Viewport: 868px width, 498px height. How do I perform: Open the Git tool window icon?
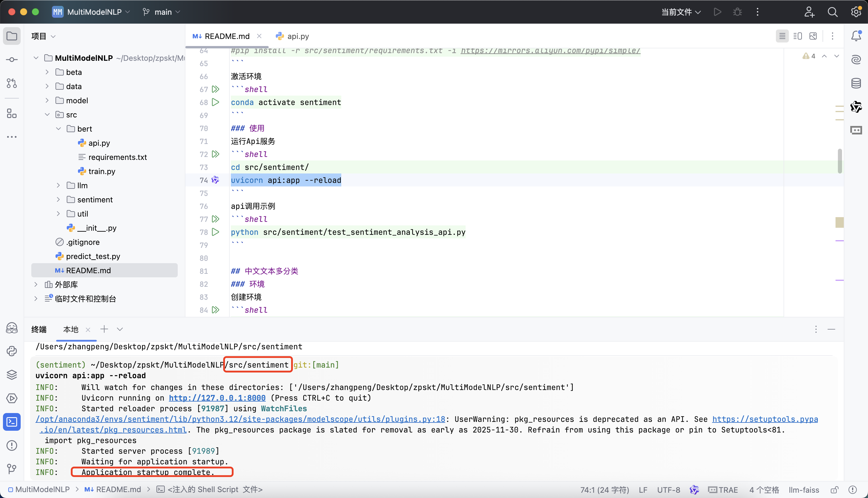pyautogui.click(x=12, y=469)
